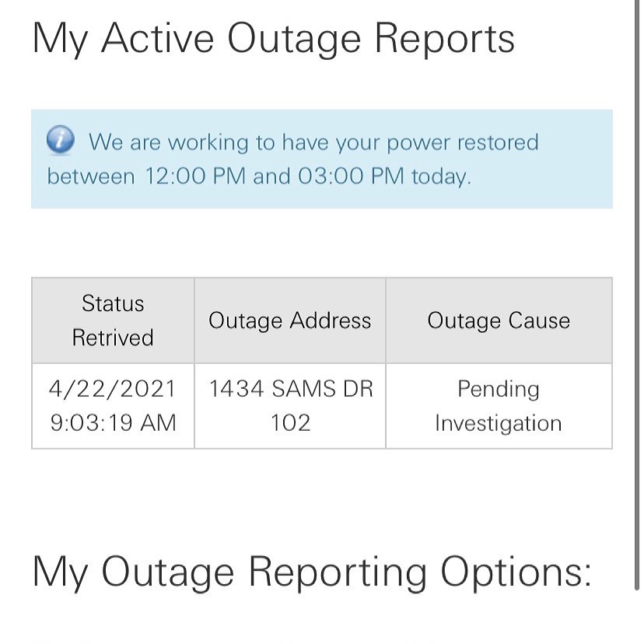644x644 pixels.
Task: Click the My Active Outage Reports heading
Action: [x=274, y=39]
